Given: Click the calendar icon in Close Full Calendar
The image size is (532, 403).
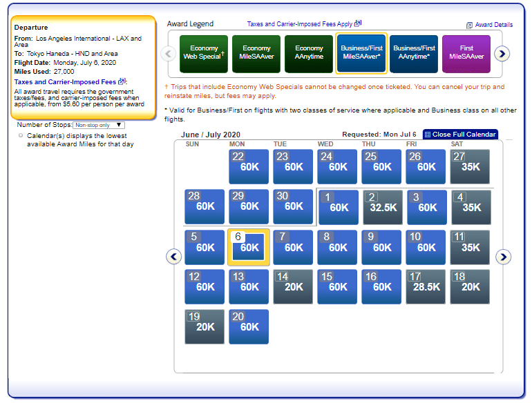Looking at the screenshot, I should [427, 135].
